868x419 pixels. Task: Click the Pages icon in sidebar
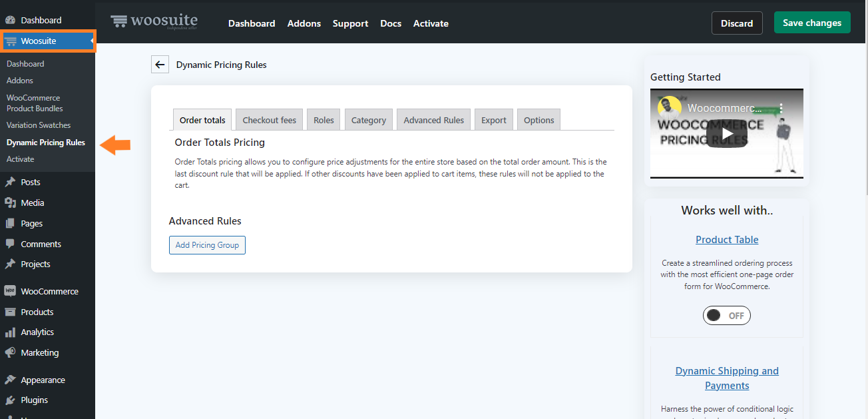coord(10,223)
